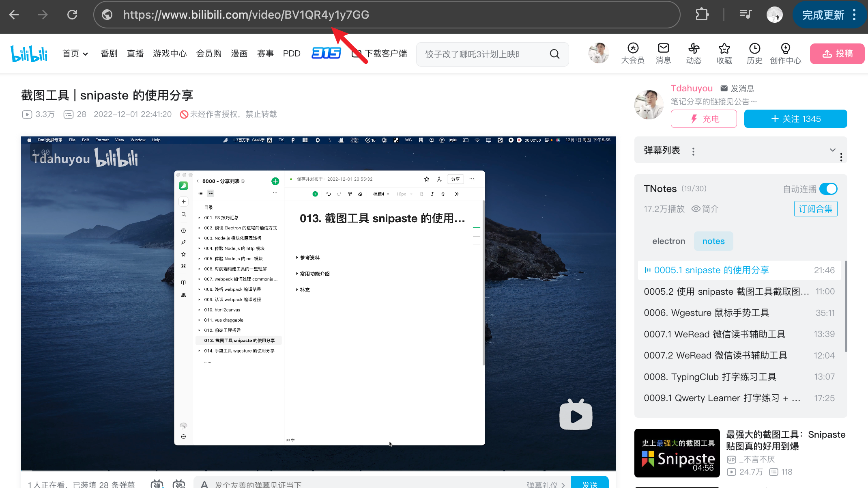Reload the page using the browser refresh icon
Image resolution: width=868 pixels, height=488 pixels.
pyautogui.click(x=72, y=14)
